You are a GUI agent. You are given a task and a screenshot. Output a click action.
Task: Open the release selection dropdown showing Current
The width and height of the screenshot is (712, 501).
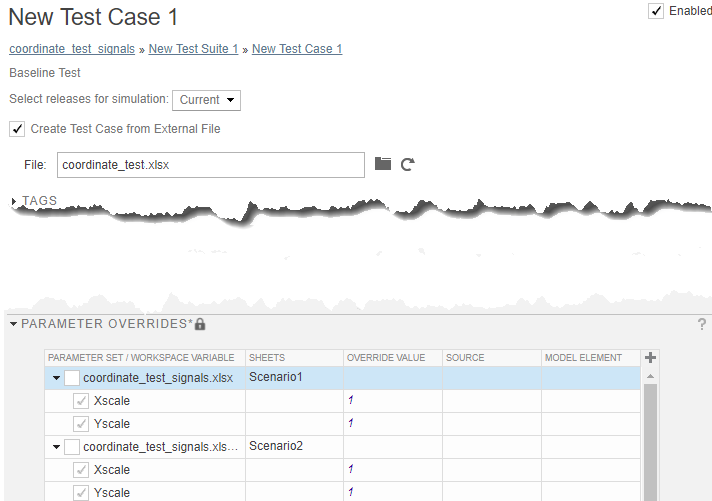pos(207,100)
